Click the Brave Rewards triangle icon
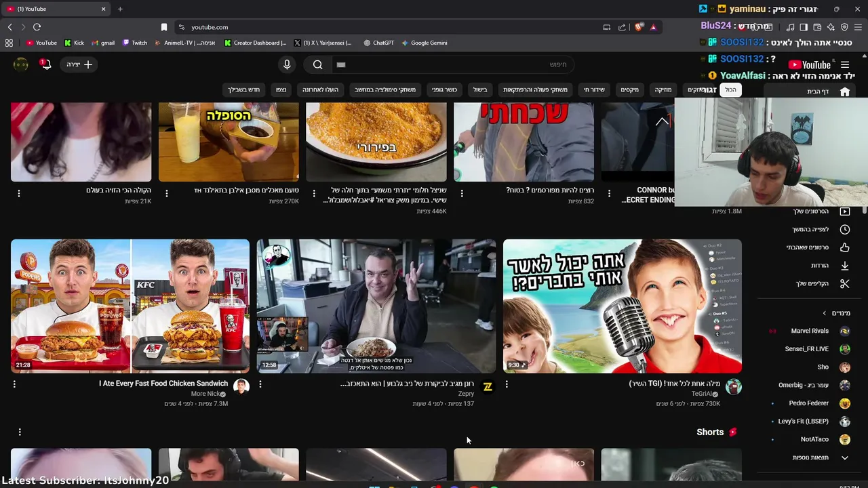This screenshot has width=868, height=488. click(x=653, y=27)
